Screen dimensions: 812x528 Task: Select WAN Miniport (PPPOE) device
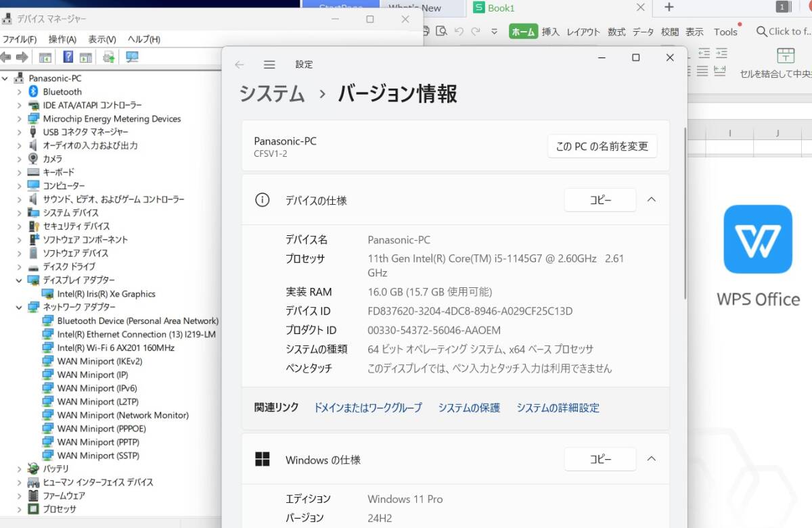101,429
